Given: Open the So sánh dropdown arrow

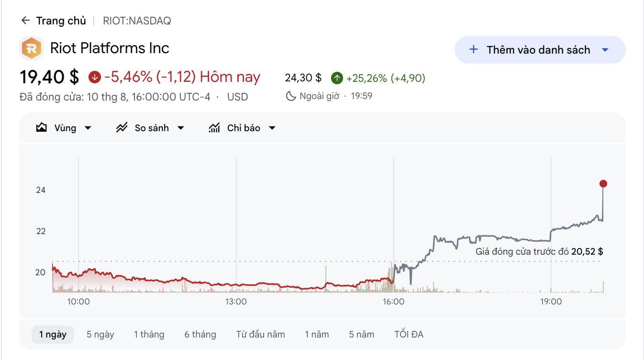Looking at the screenshot, I should (180, 128).
